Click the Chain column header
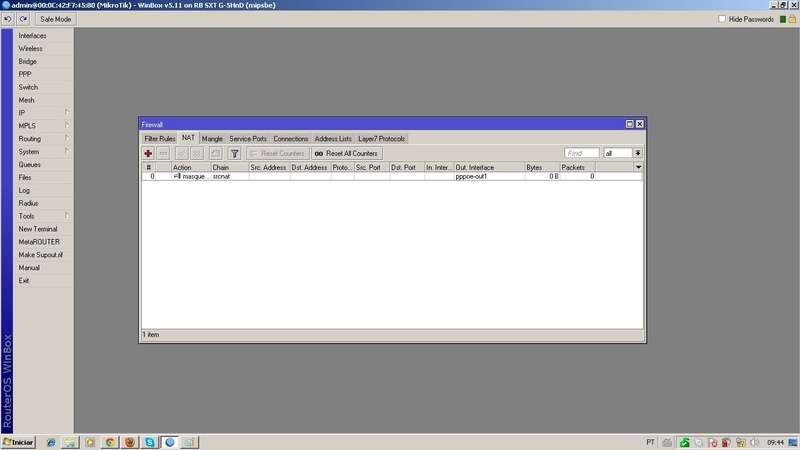Image resolution: width=800 pixels, height=450 pixels. click(x=230, y=167)
